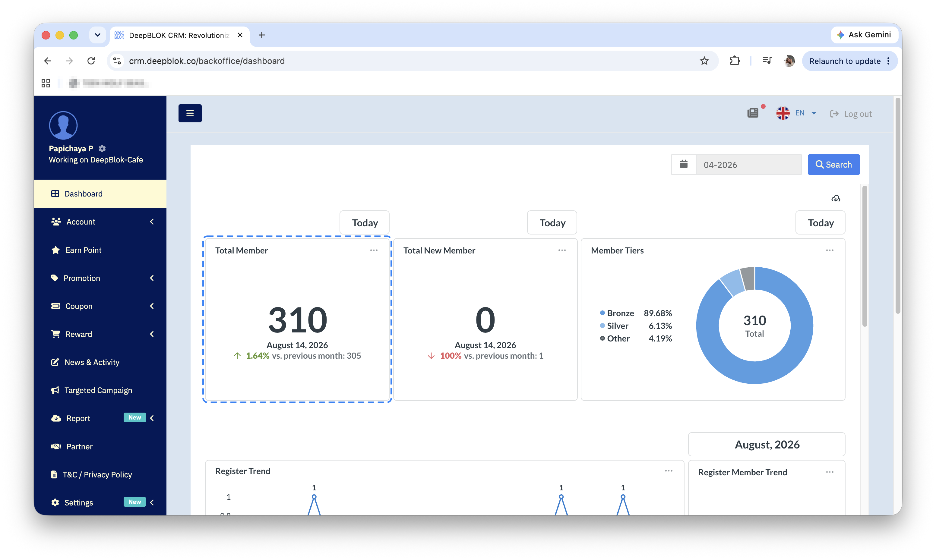Image resolution: width=936 pixels, height=560 pixels.
Task: Click the dashboard content vertical scrollbar
Action: 865,256
